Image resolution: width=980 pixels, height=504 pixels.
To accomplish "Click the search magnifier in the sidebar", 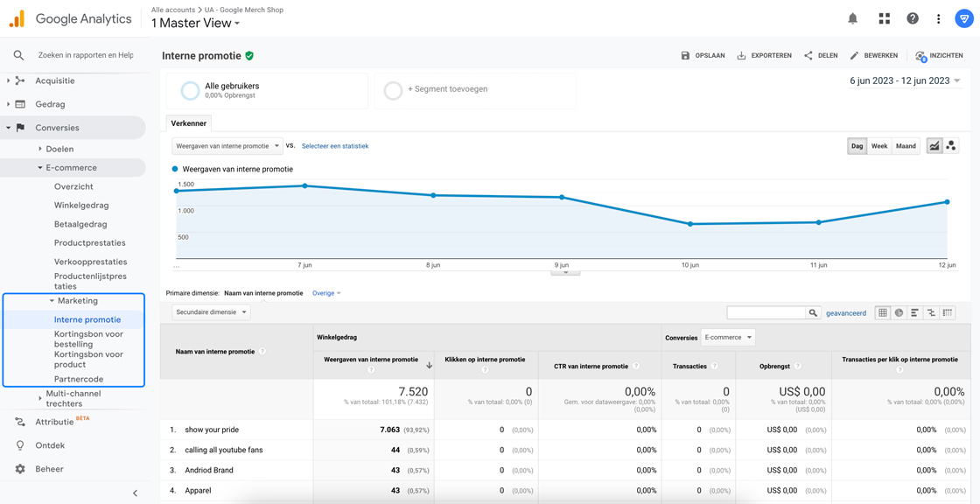I will point(18,55).
